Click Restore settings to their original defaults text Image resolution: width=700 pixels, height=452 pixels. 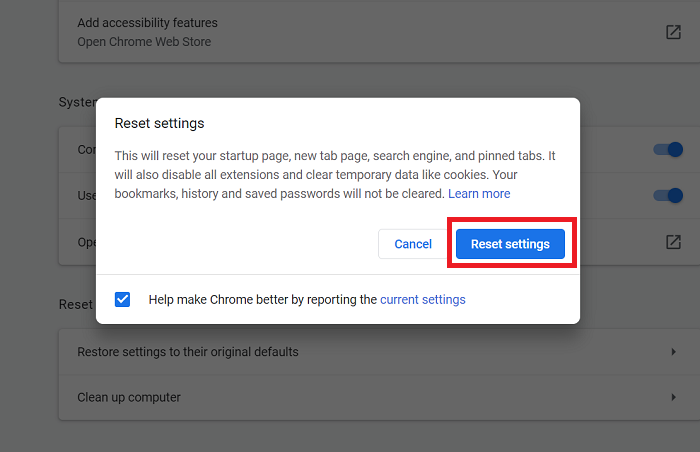point(188,352)
